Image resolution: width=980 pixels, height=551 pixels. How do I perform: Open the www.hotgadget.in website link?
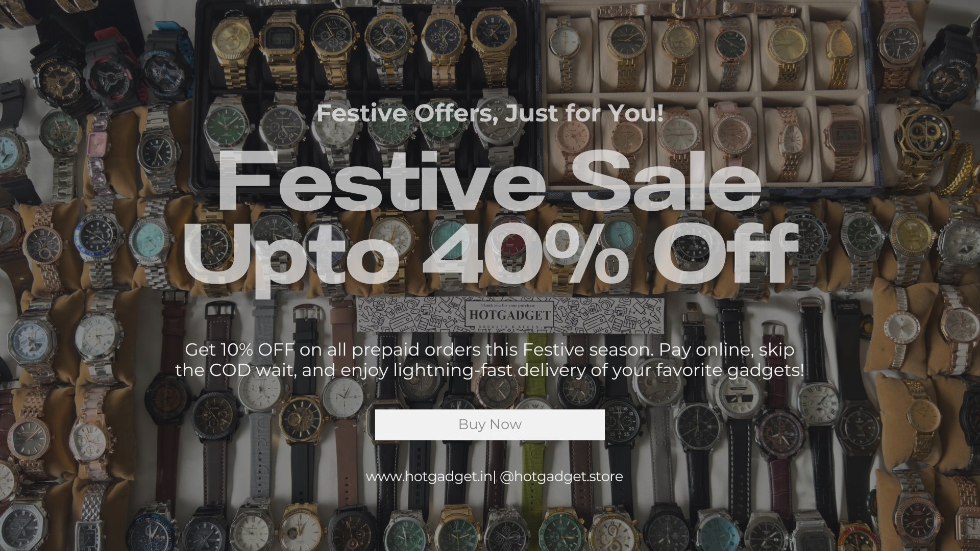click(x=429, y=477)
